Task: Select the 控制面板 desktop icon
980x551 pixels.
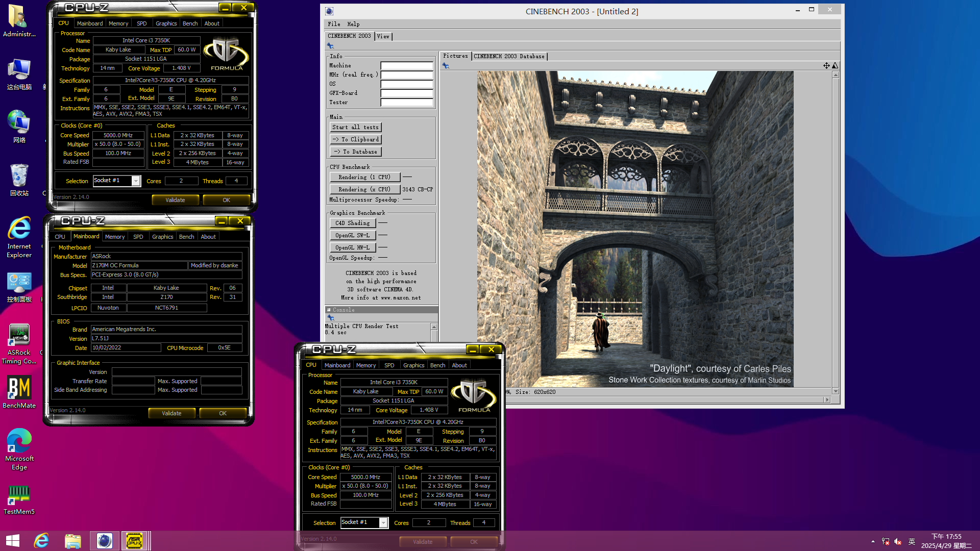Action: click(19, 287)
